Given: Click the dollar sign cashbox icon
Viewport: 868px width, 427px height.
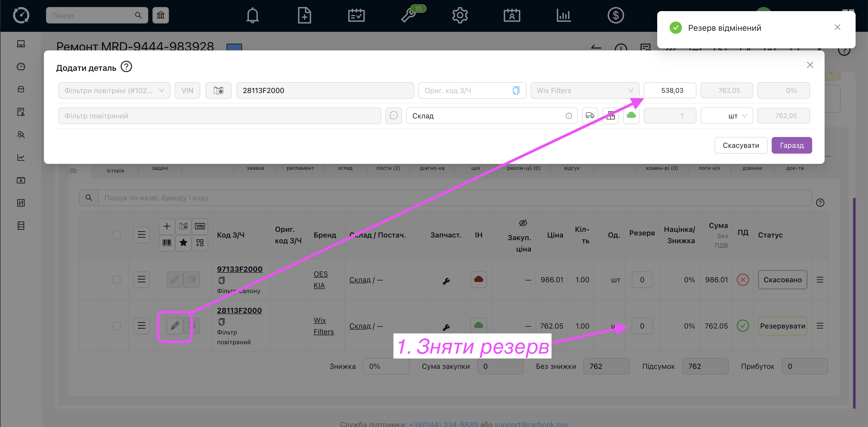Looking at the screenshot, I should 616,16.
